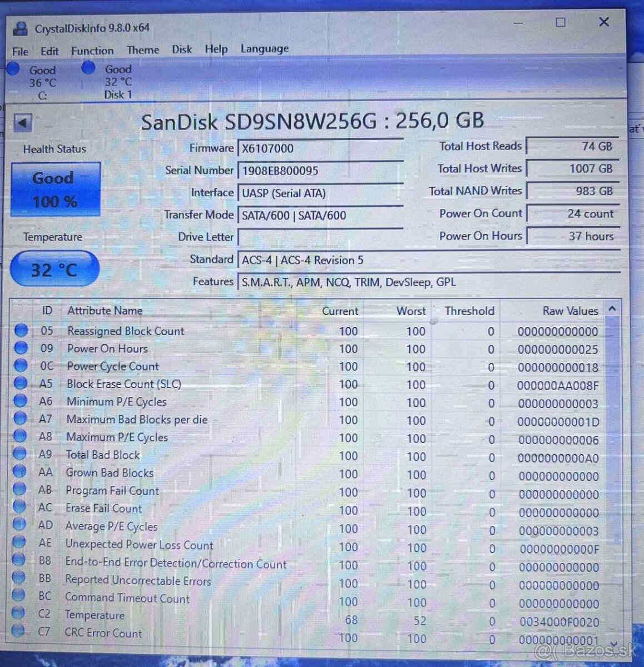Screen dimensions: 644x667
Task: Click the scroll up arrow of attribute list
Action: 612,308
